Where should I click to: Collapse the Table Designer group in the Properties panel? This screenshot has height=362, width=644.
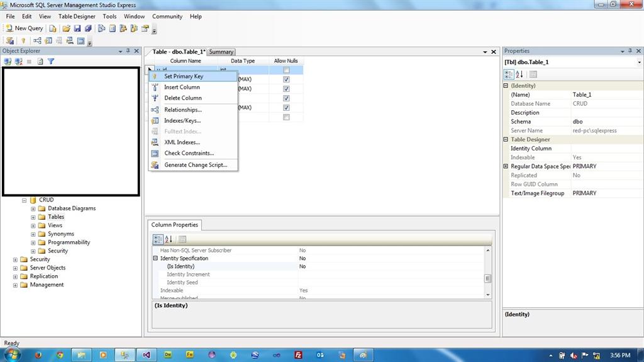click(506, 140)
